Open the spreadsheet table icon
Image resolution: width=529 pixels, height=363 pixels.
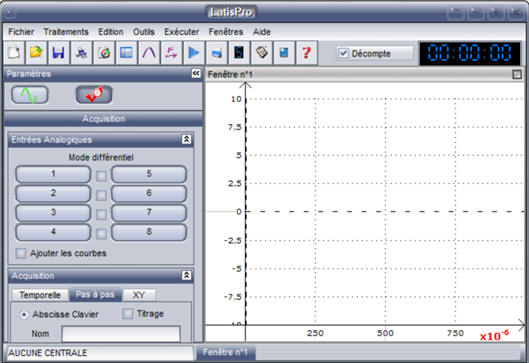pyautogui.click(x=126, y=53)
